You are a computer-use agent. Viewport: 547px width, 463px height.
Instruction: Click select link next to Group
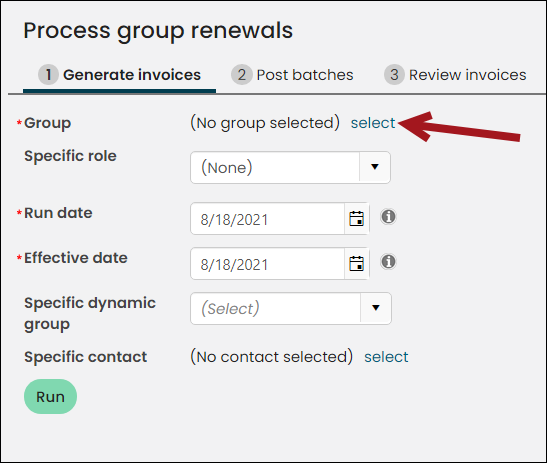tap(373, 123)
